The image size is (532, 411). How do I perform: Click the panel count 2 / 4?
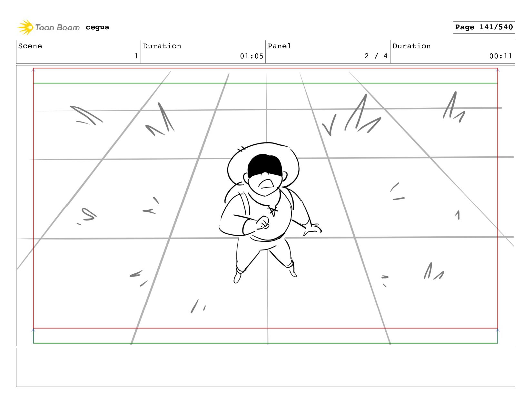tap(376, 56)
